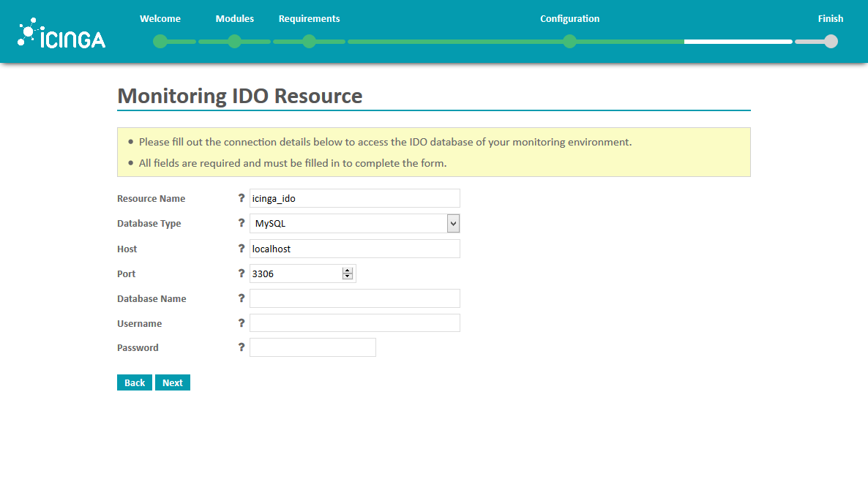Click the Database Type label
868x498 pixels.
pyautogui.click(x=149, y=224)
